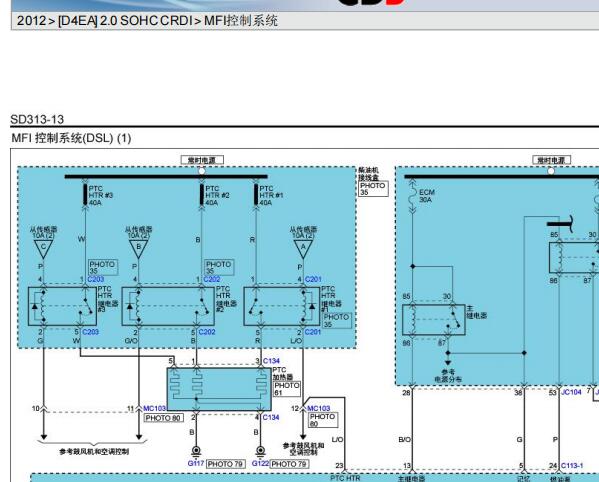Open connector link C202 beside pin 1
Viewport: 599px width, 482px height.
212,279
